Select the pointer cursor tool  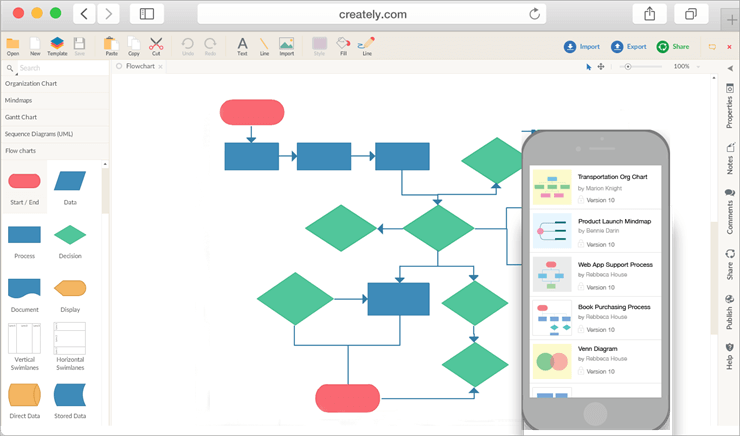[x=589, y=67]
